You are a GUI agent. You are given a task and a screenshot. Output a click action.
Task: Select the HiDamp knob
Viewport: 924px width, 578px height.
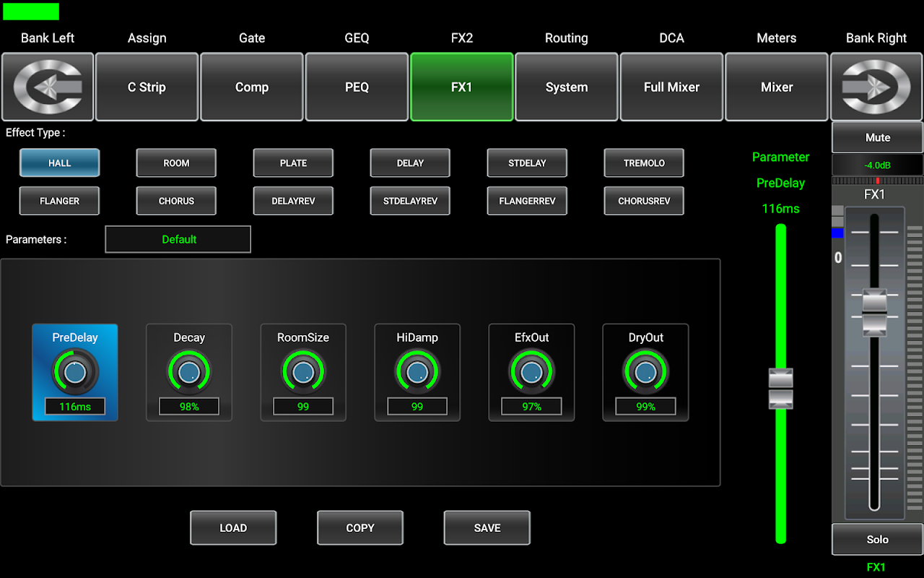[x=417, y=373]
